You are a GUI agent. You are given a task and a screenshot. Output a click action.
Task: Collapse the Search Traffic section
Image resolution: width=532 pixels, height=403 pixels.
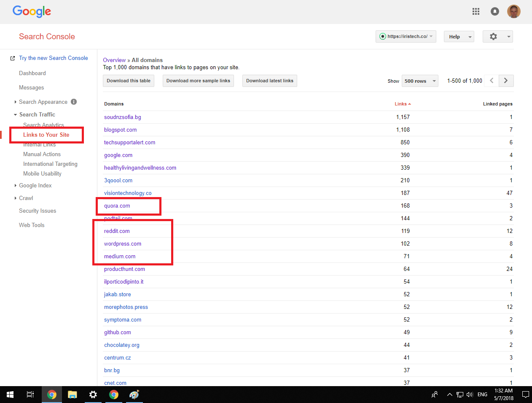coord(16,114)
